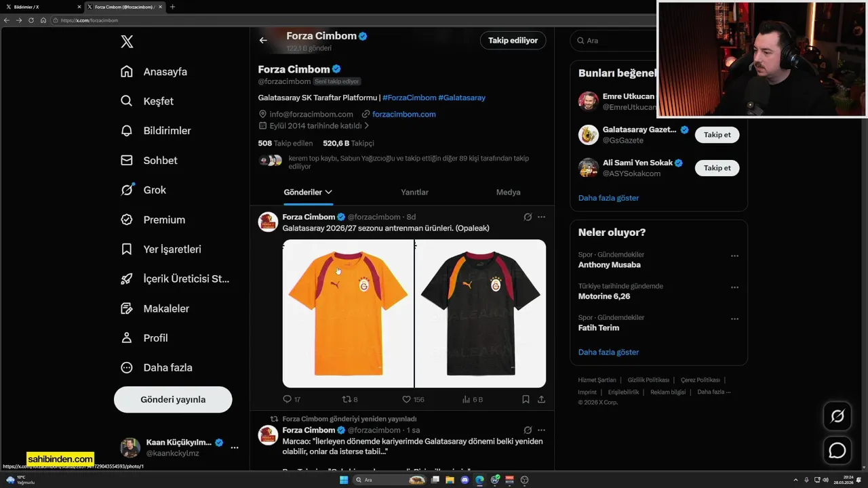Reply to the antrenman ürünleri post
This screenshot has width=868, height=488.
pyautogui.click(x=287, y=399)
